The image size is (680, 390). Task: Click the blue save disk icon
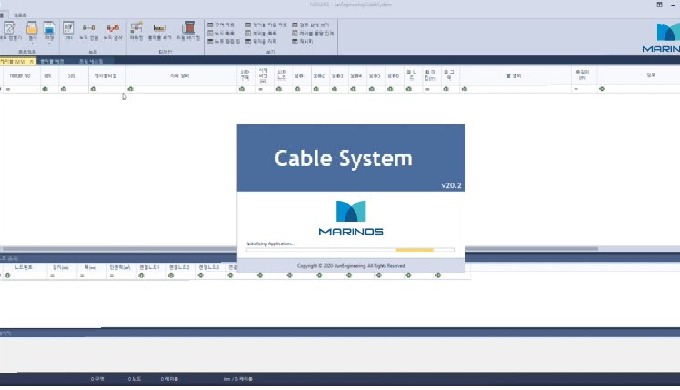pyautogui.click(x=49, y=29)
